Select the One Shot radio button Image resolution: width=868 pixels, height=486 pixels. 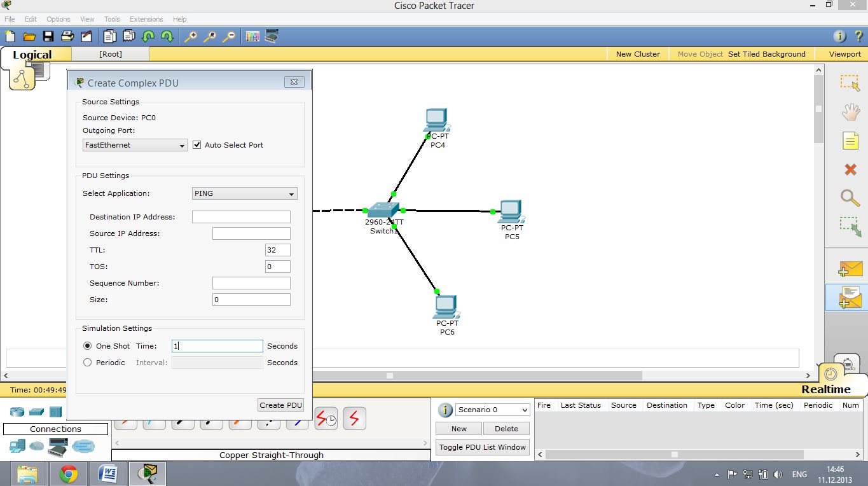[88, 346]
